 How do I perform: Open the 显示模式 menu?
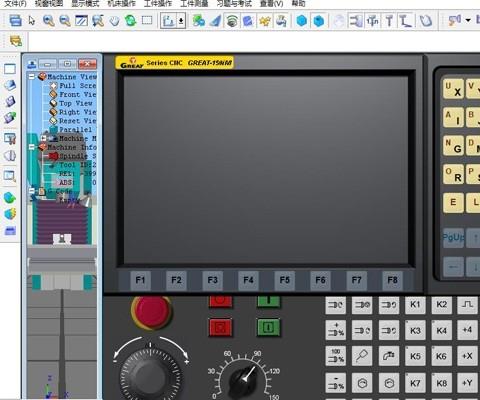pos(85,4)
